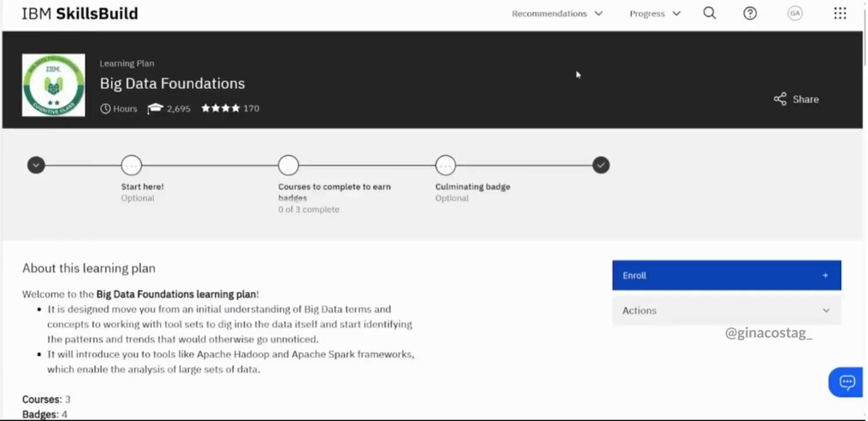Collapse the plan timeline start chevron

point(36,165)
